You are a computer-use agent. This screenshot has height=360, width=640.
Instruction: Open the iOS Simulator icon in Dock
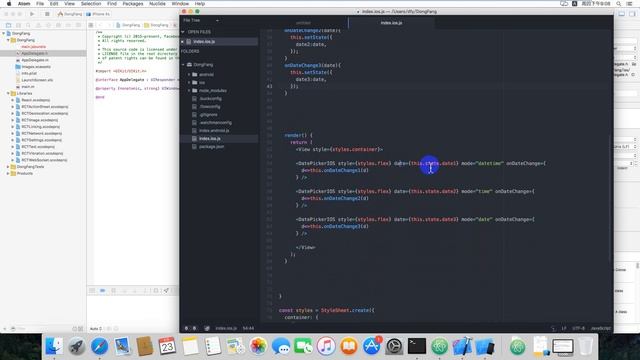485,347
